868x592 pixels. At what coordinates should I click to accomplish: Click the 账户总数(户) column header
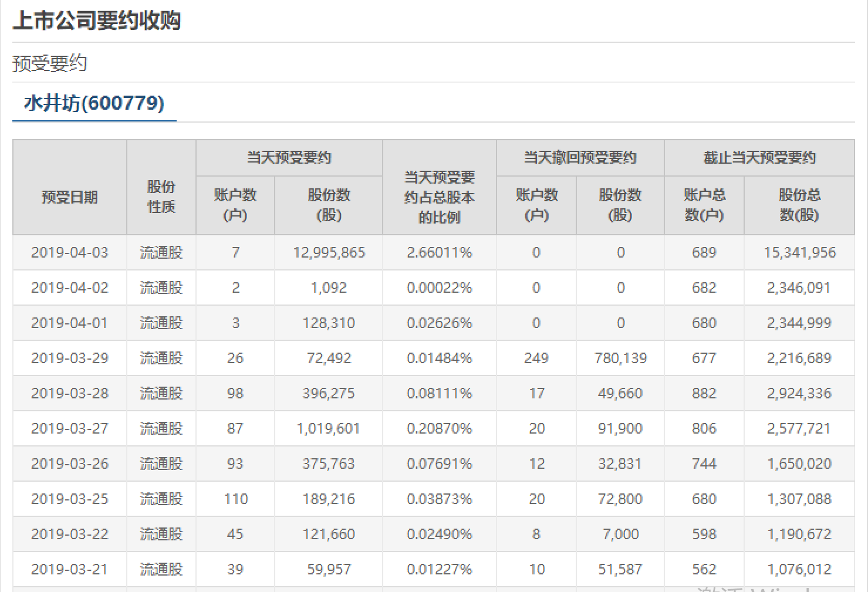pyautogui.click(x=704, y=205)
